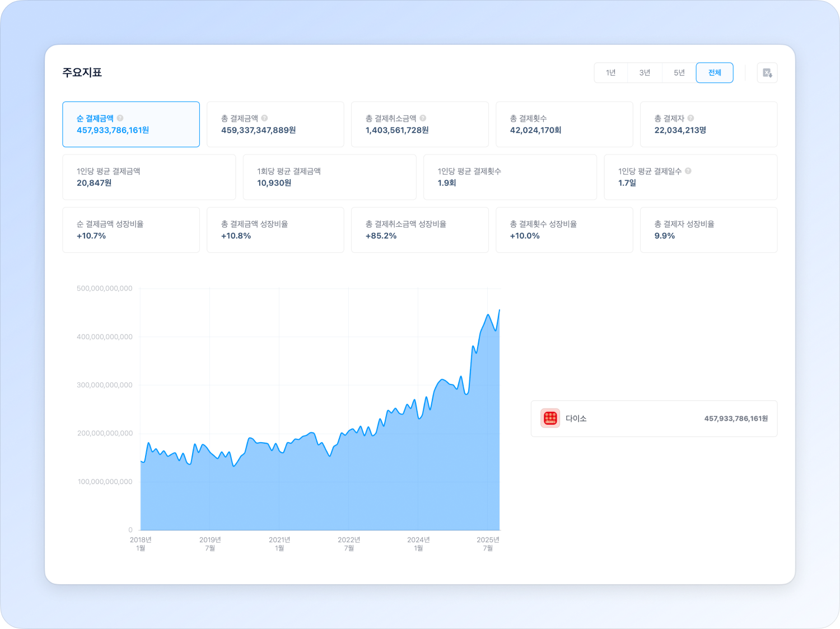Click the 다이소 legend row

[654, 419]
